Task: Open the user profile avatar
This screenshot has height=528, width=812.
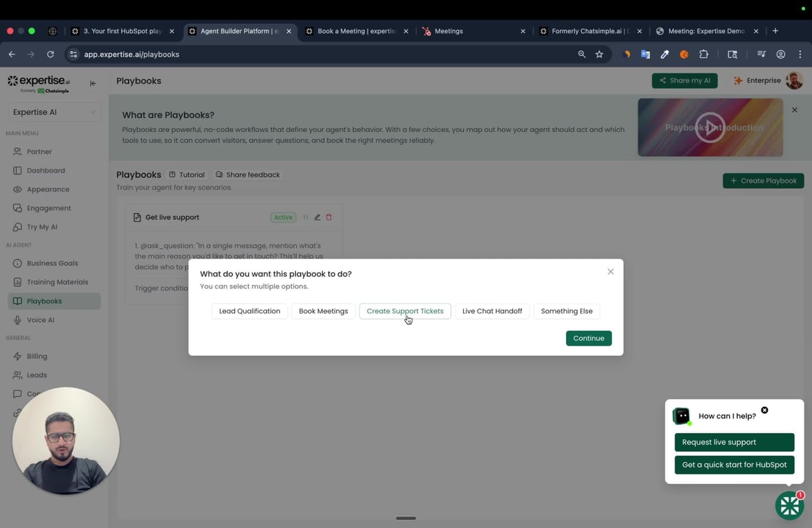Action: [794, 80]
